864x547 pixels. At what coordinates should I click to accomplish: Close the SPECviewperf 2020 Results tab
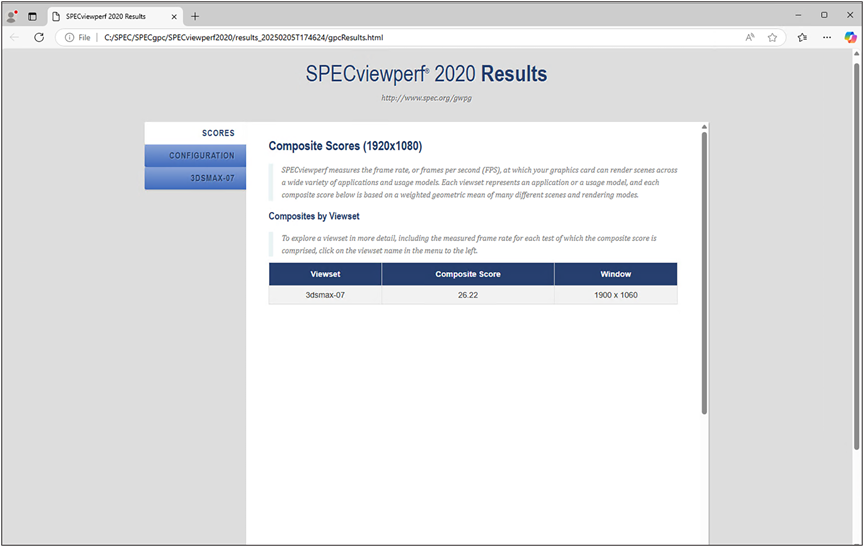click(174, 17)
